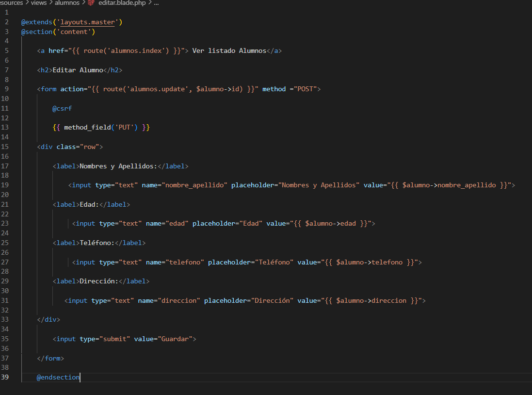This screenshot has height=395, width=532.
Task: Open the 'alumnos' breadcrumb folder
Action: coord(67,3)
